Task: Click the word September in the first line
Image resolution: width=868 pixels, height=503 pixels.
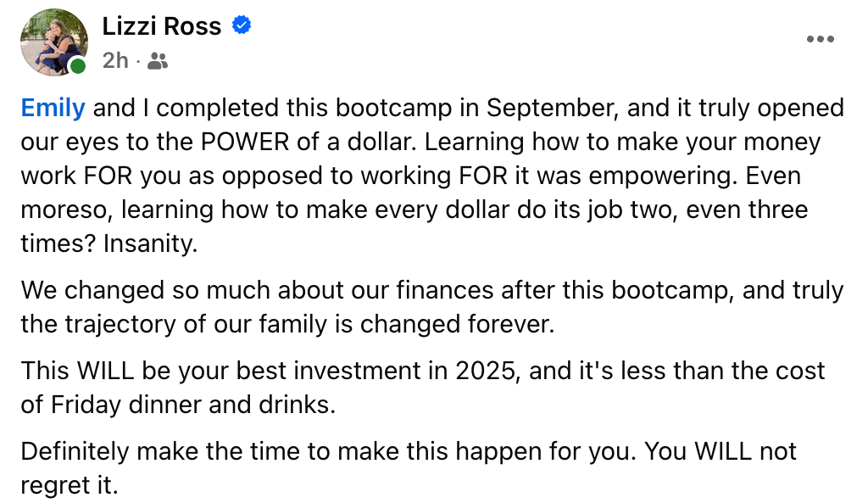Action: (x=553, y=109)
